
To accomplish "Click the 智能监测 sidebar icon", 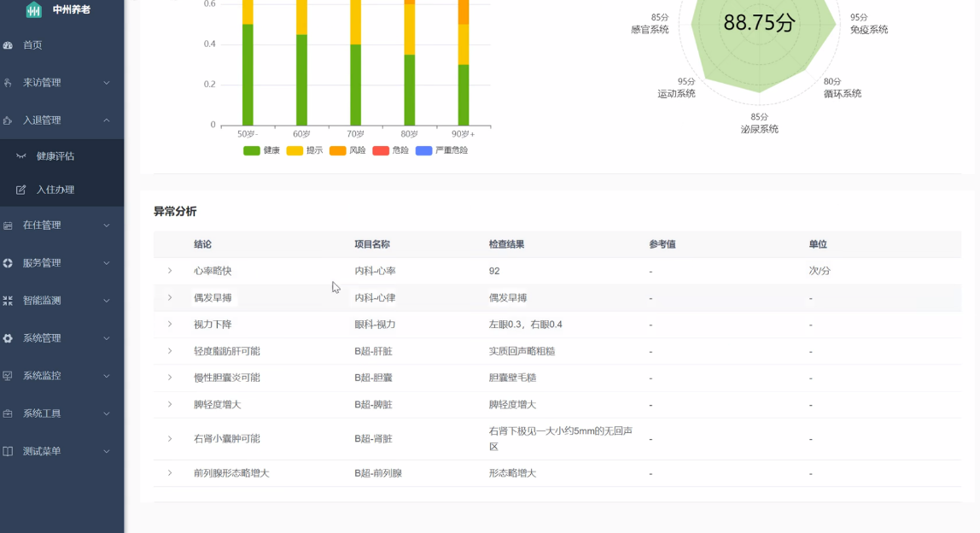I will click(8, 301).
